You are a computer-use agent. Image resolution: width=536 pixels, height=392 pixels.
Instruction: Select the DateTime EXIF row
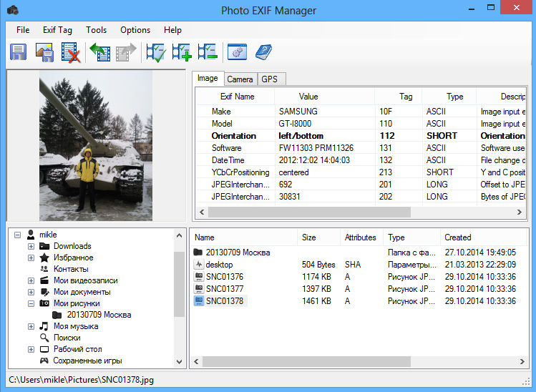tap(361, 160)
